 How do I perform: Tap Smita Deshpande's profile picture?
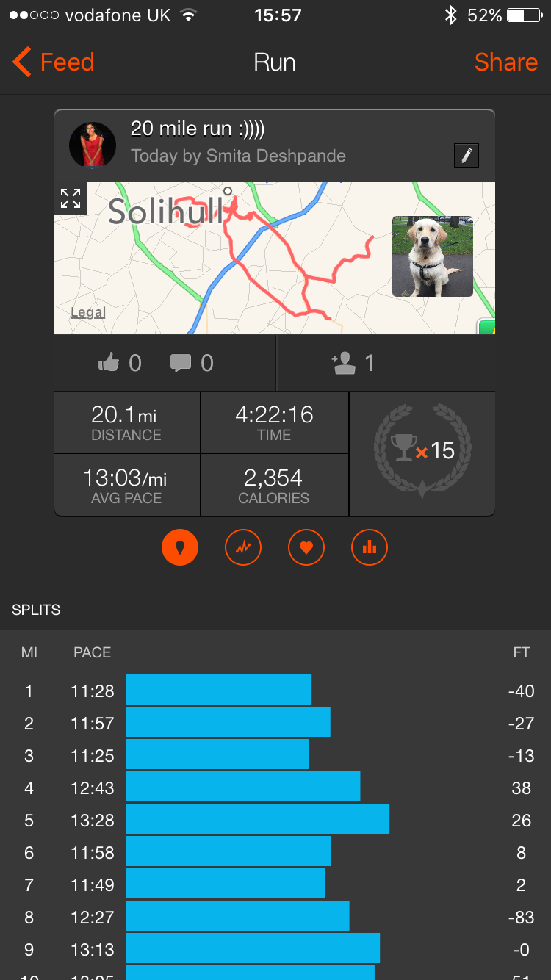[93, 145]
